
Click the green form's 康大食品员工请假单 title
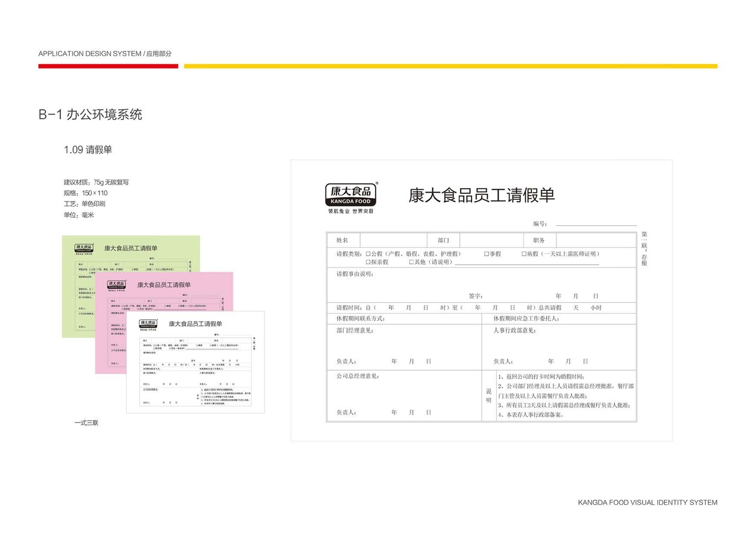click(x=131, y=249)
